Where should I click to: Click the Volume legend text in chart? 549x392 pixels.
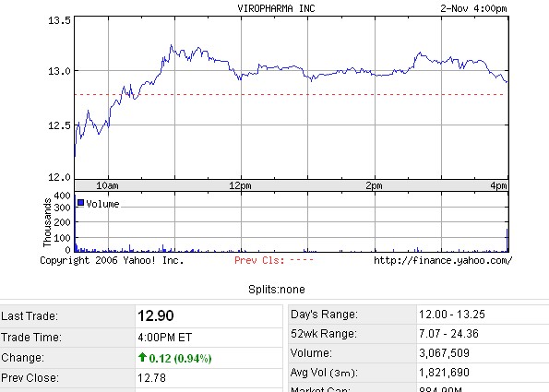coord(102,204)
